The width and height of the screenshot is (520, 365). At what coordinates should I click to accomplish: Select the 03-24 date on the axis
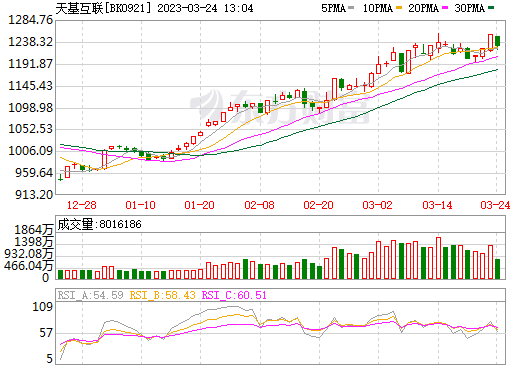[x=495, y=205]
